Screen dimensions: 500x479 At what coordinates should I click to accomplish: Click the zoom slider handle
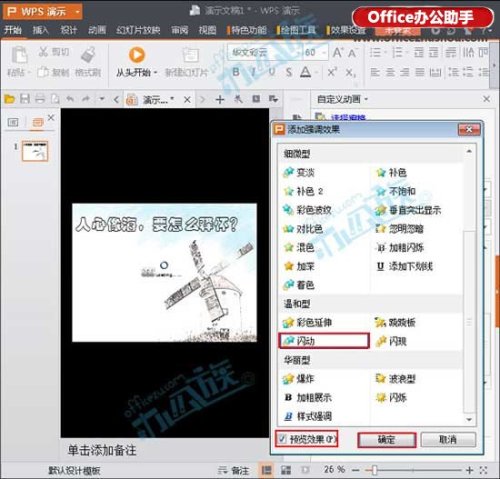(374, 470)
